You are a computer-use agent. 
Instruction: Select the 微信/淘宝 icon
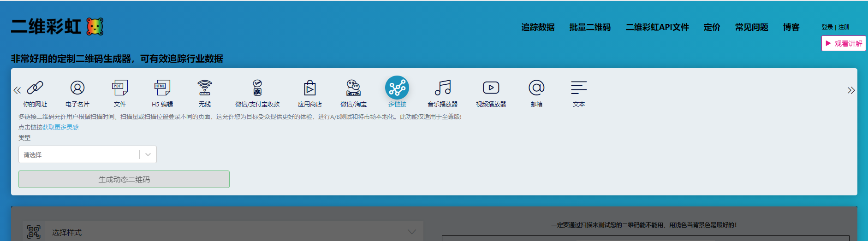[354, 88]
